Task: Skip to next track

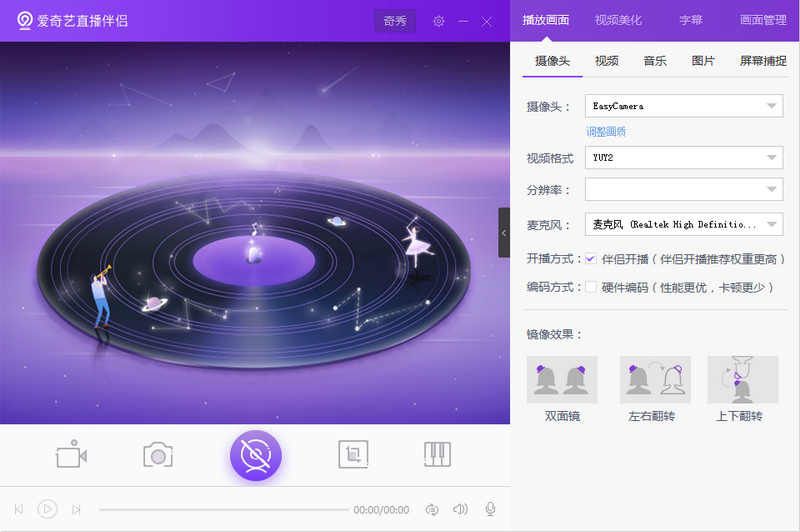Action: click(77, 509)
